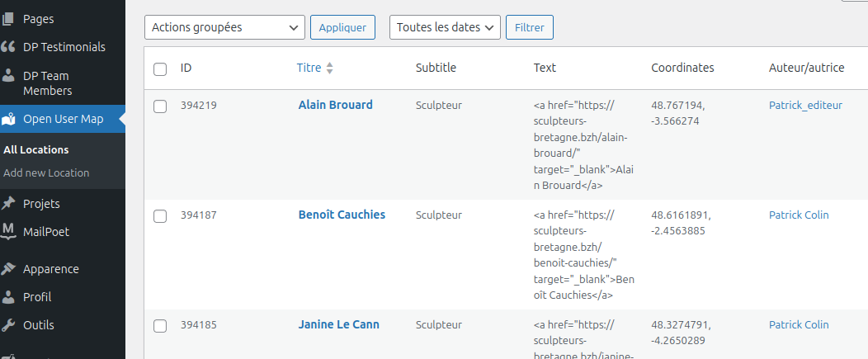Check the Alain Brouard row checkbox

[x=160, y=106]
